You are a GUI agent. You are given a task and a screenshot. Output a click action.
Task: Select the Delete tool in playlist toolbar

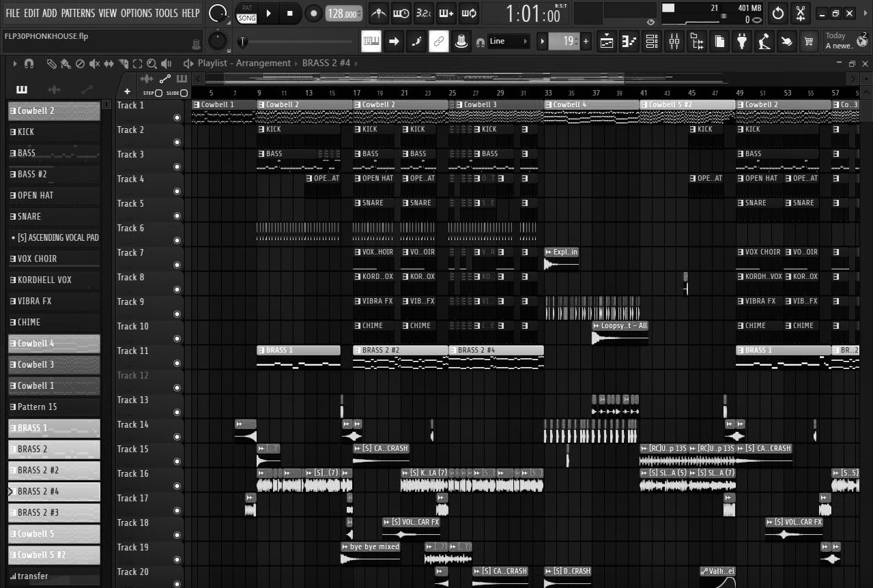[80, 63]
